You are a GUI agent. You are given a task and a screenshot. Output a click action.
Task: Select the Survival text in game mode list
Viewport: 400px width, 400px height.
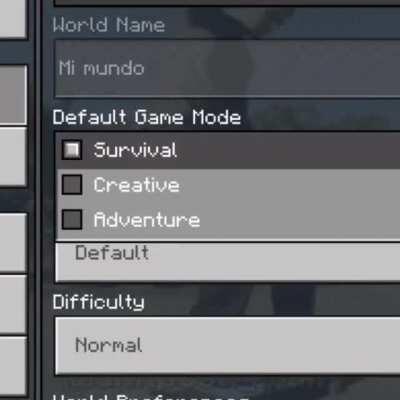pyautogui.click(x=135, y=150)
